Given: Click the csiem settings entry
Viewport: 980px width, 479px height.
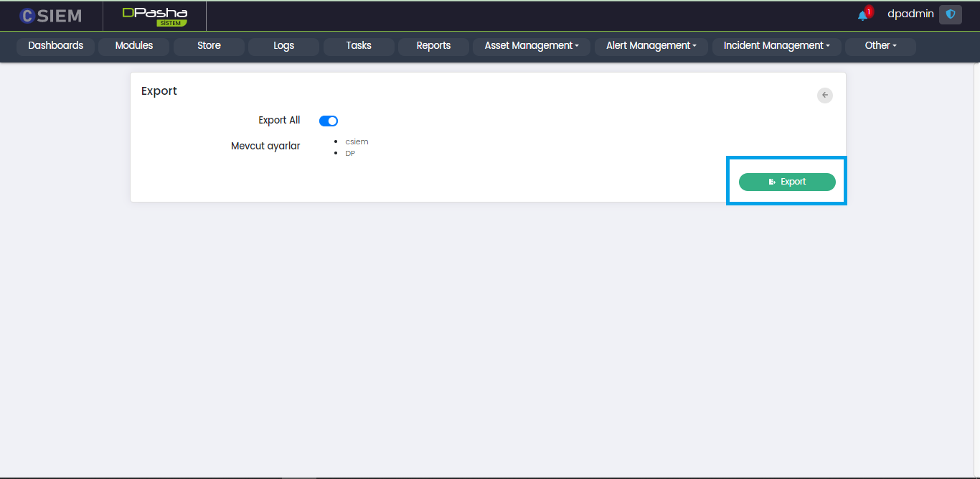Looking at the screenshot, I should (x=357, y=141).
